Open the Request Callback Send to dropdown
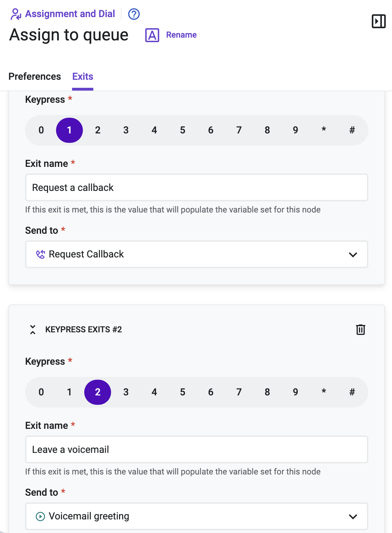Screen dimensions: 392x533 tap(197, 254)
